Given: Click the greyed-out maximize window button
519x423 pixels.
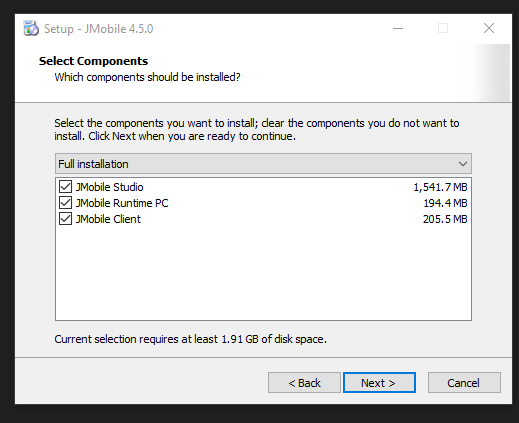Looking at the screenshot, I should 443,29.
